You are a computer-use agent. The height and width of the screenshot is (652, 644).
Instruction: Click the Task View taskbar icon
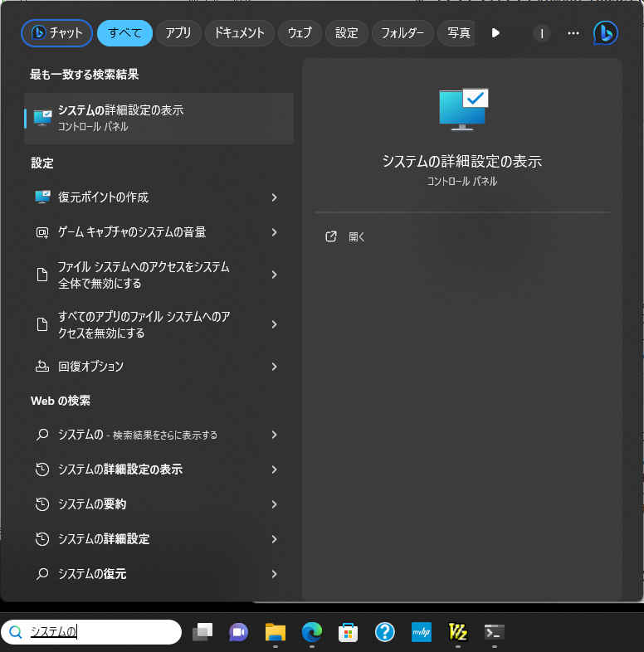202,633
